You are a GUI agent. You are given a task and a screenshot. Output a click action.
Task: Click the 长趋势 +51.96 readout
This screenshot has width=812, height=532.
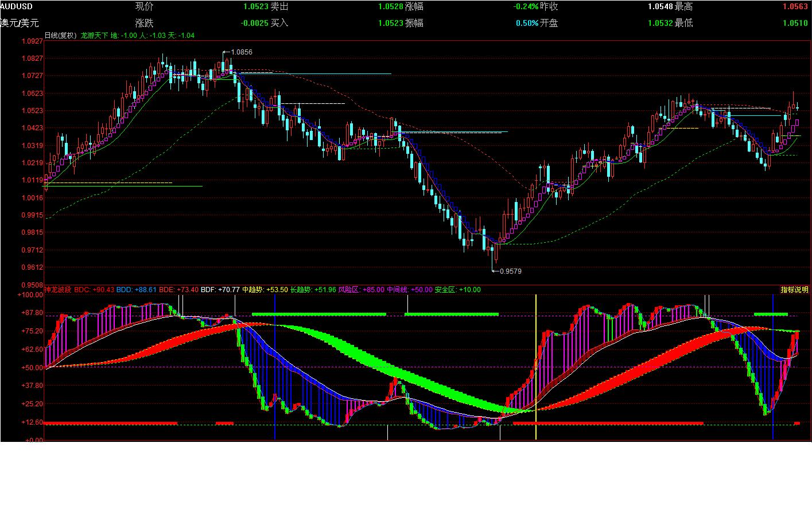point(313,290)
